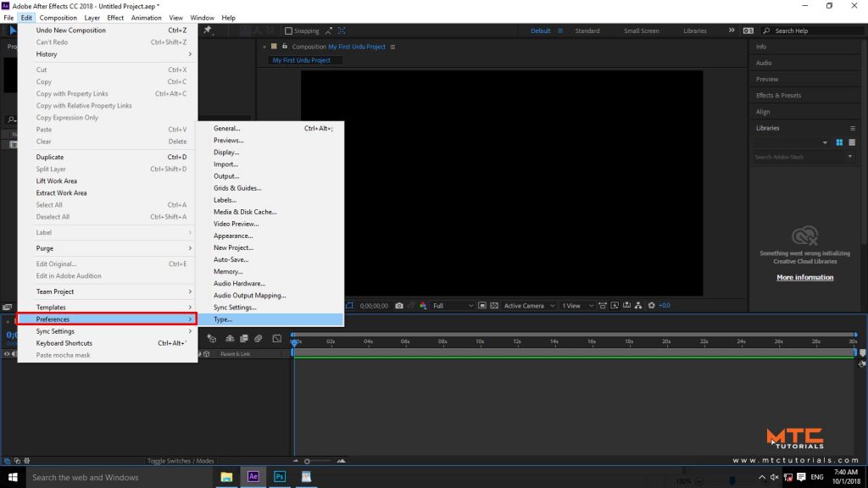The height and width of the screenshot is (488, 868).
Task: Open the Composition panel menu icon
Action: point(392,47)
